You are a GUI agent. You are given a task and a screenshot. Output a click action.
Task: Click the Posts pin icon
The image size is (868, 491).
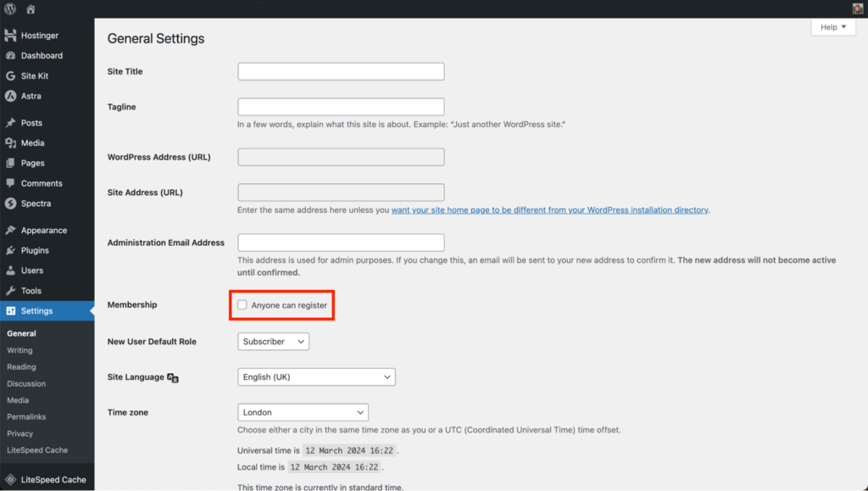[10, 123]
